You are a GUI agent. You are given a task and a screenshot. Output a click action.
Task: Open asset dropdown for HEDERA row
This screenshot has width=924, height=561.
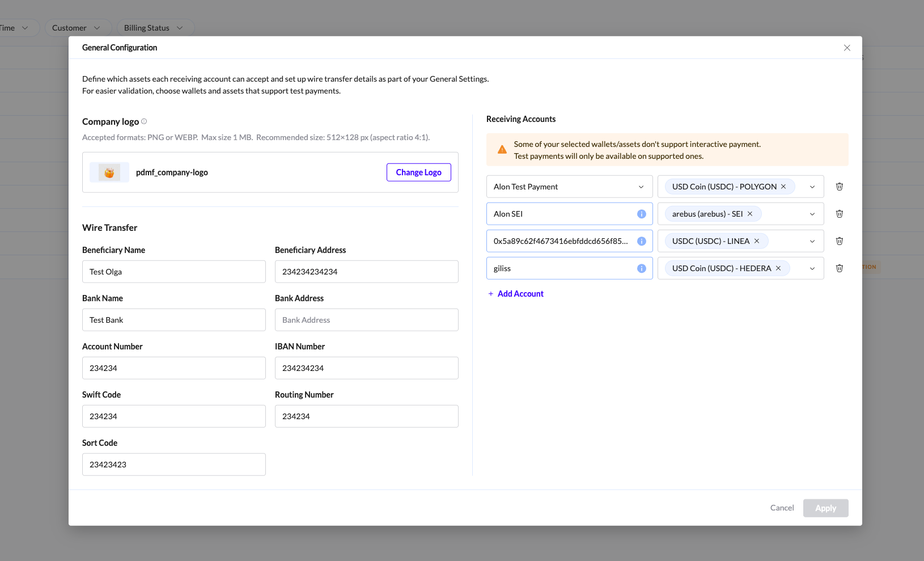(x=812, y=268)
